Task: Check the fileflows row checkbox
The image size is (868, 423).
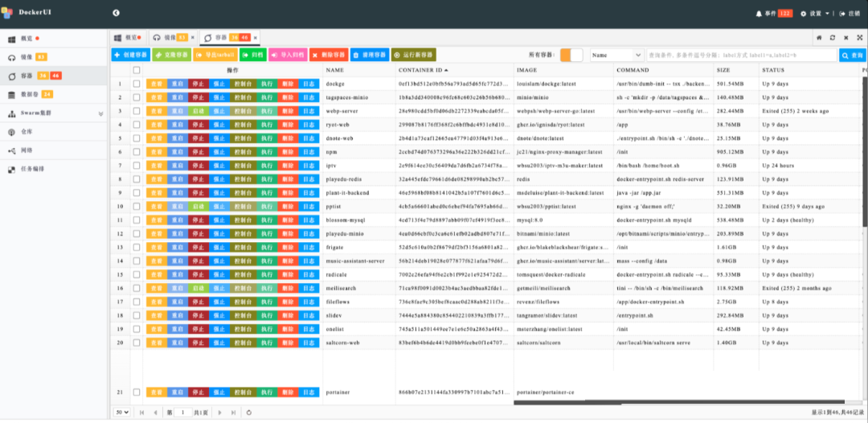Action: pos(137,302)
